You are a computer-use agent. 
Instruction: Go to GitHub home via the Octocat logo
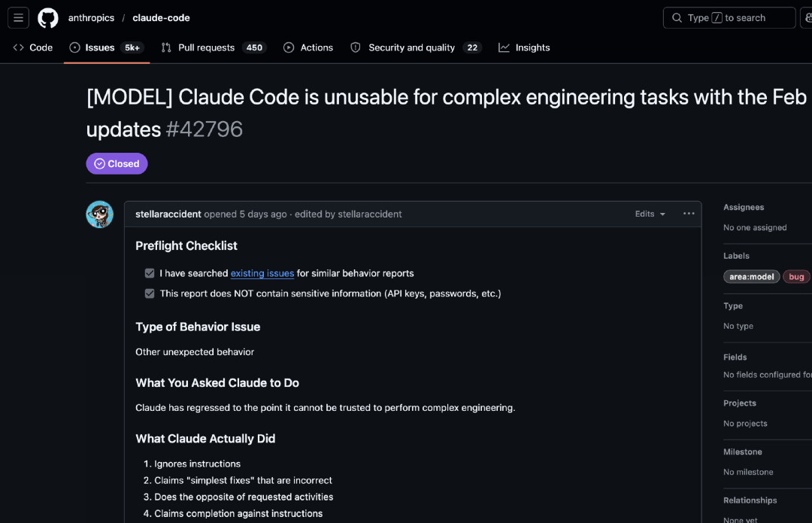48,17
